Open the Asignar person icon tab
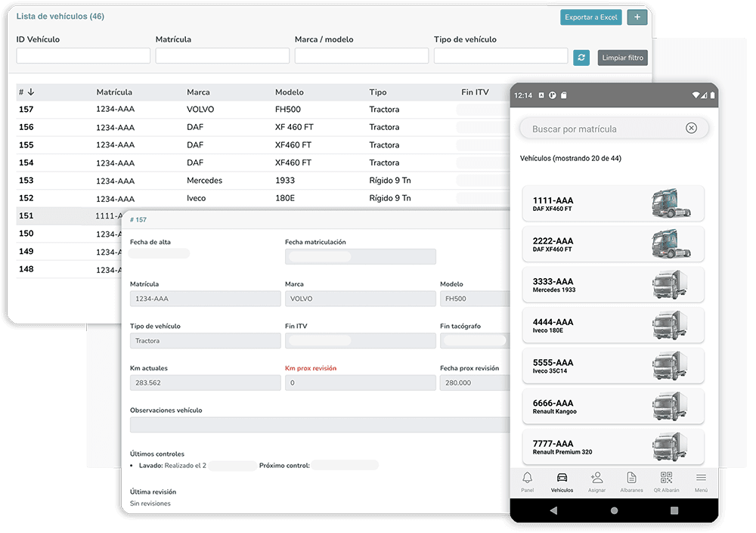756x533 pixels. [596, 482]
